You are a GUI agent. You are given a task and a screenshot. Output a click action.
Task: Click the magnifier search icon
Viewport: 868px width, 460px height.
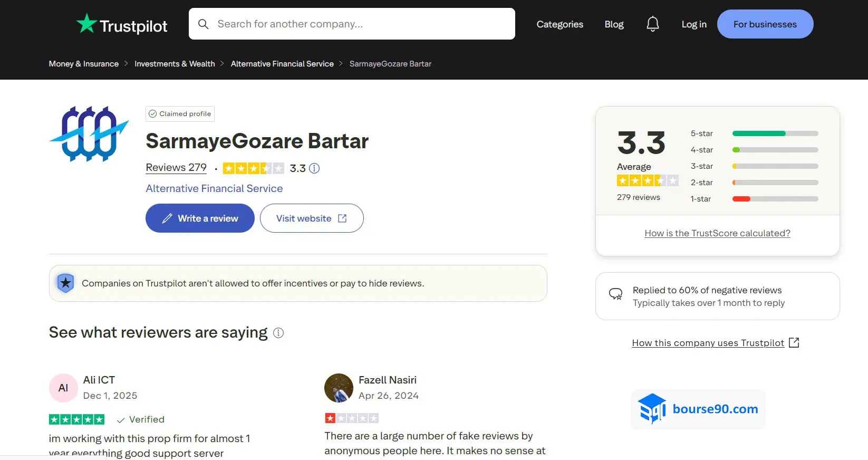coord(203,24)
